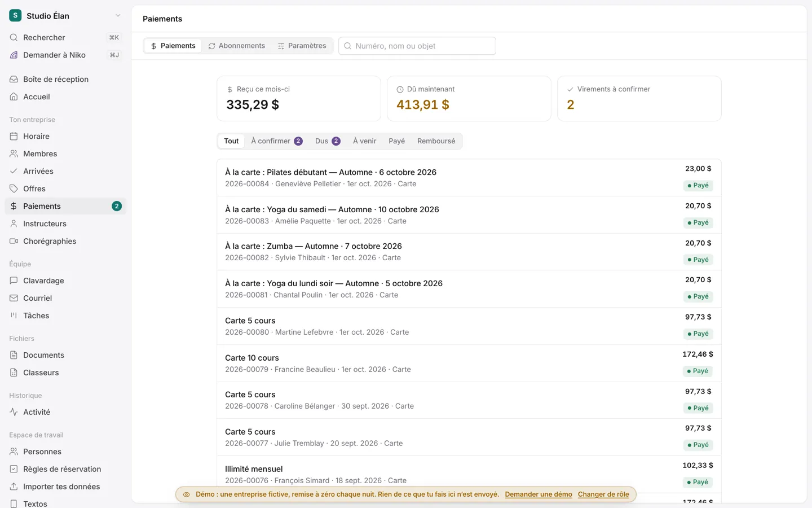Open the Courriel envelope icon
This screenshot has width=812, height=508.
tap(14, 298)
